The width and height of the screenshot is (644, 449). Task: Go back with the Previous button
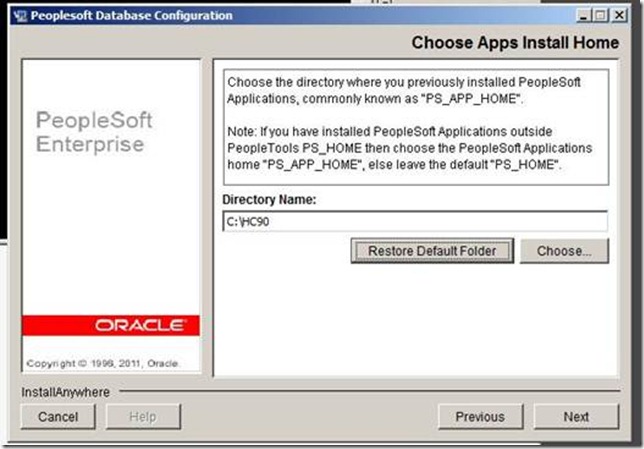[x=481, y=417]
